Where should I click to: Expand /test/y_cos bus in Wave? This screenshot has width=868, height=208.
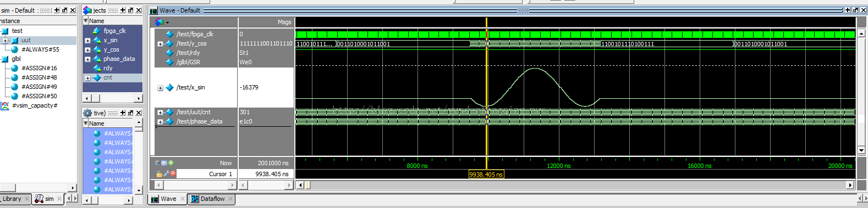pos(160,44)
